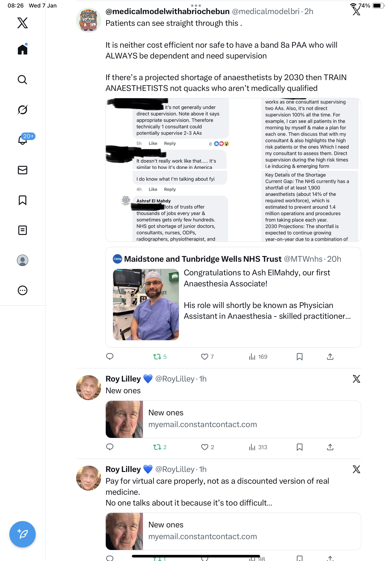Open Bookmarks in the left sidebar
The image size is (392, 561).
click(22, 200)
